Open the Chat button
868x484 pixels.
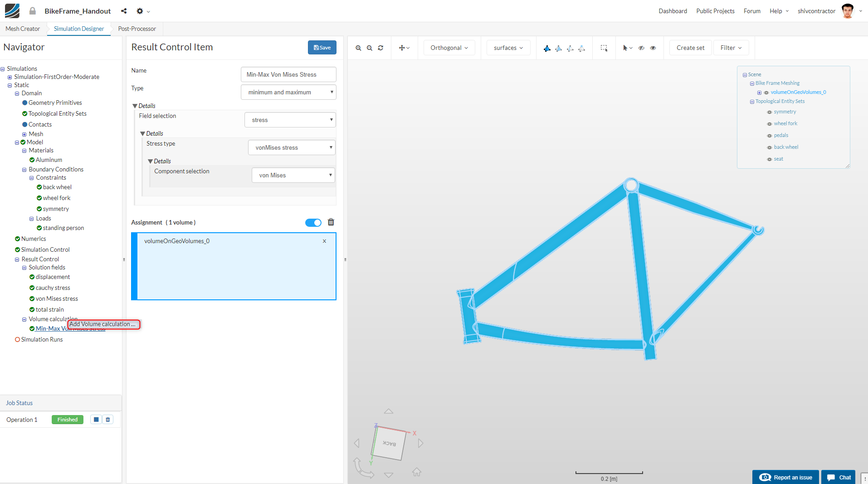[839, 477]
